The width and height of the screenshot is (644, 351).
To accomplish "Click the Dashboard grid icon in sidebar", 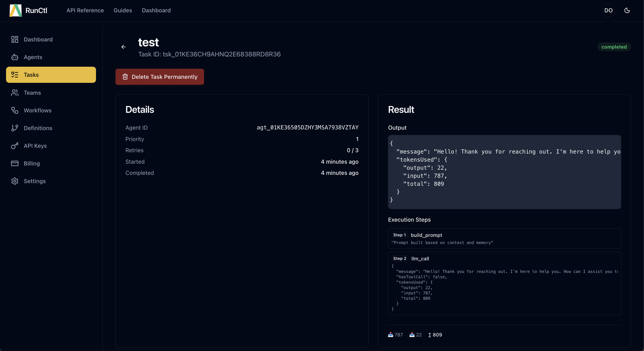I will point(15,39).
